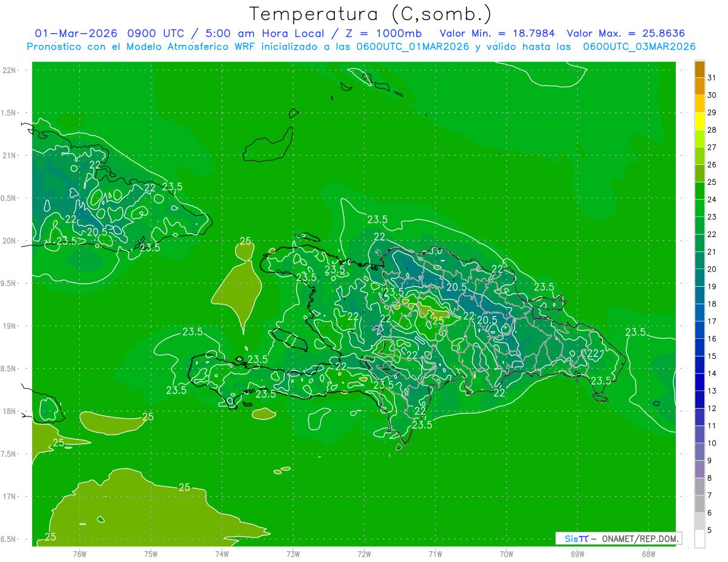
Task: Click the 'ONAMET/REP.DOM.' credit label
Action: [639, 538]
